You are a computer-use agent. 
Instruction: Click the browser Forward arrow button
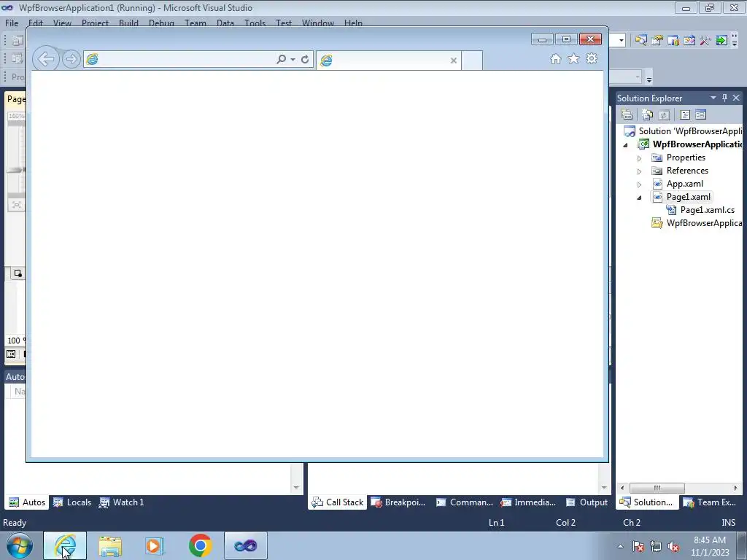click(x=71, y=59)
